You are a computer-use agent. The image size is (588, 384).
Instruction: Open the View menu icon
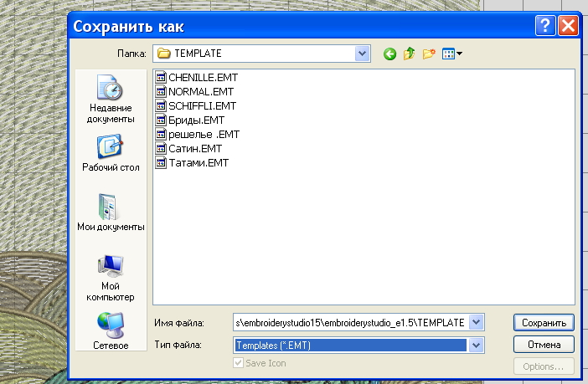pyautogui.click(x=451, y=54)
